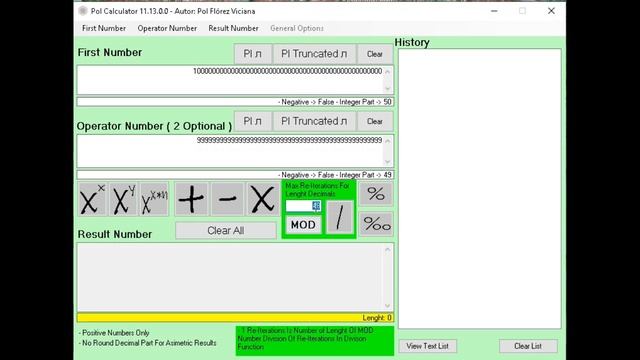
Task: Click the History list box
Action: pyautogui.click(x=480, y=189)
